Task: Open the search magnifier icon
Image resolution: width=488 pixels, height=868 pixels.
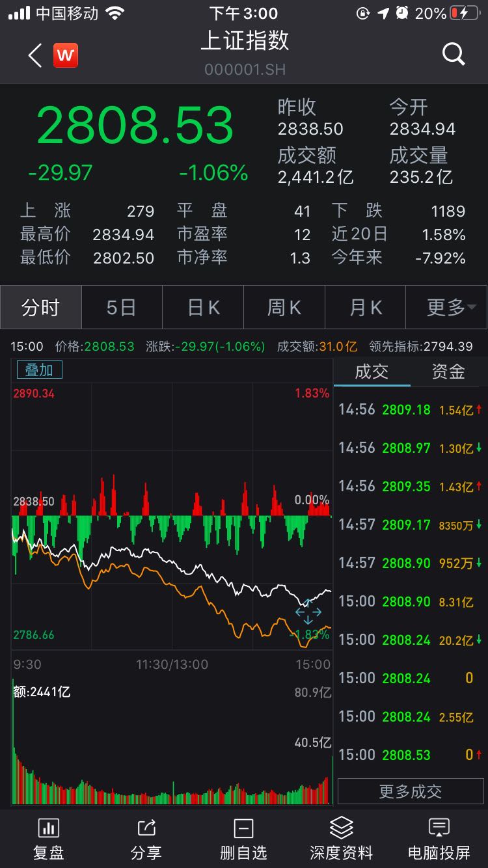Action: point(454,54)
